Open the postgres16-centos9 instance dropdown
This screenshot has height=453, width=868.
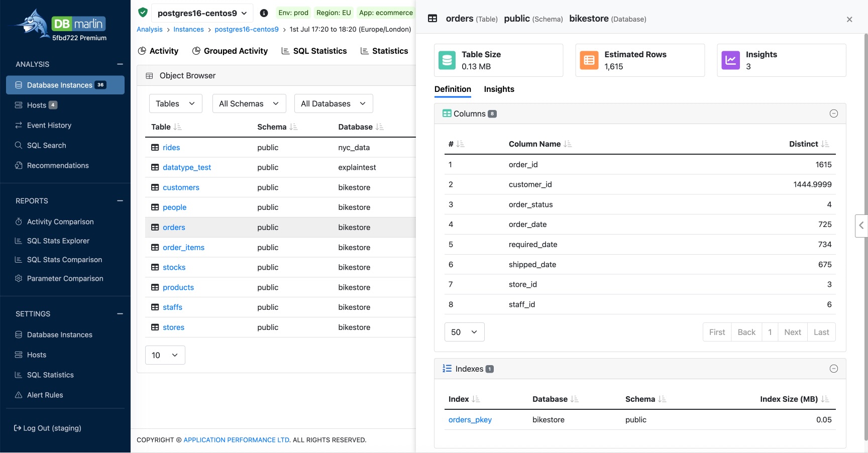pos(202,13)
